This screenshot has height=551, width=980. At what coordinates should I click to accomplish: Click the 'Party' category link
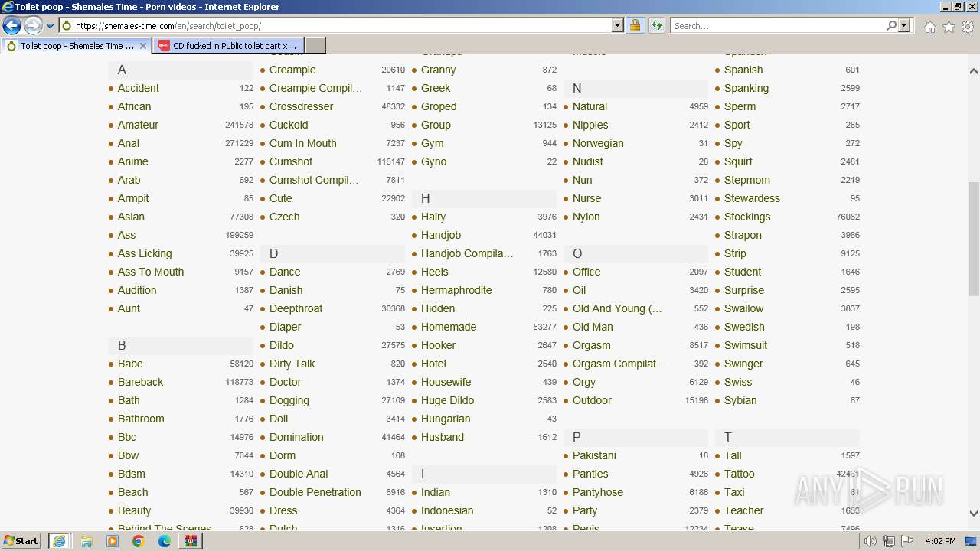tap(585, 510)
